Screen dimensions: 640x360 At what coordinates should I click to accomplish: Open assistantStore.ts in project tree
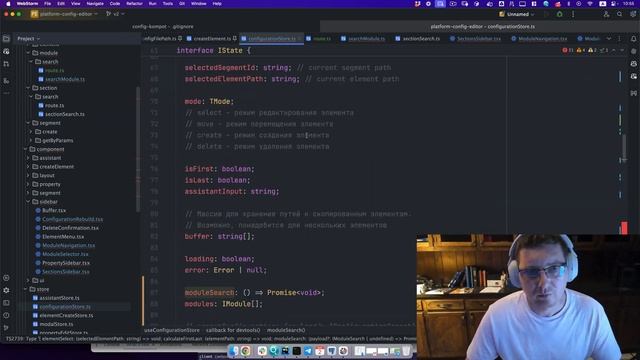[59, 298]
